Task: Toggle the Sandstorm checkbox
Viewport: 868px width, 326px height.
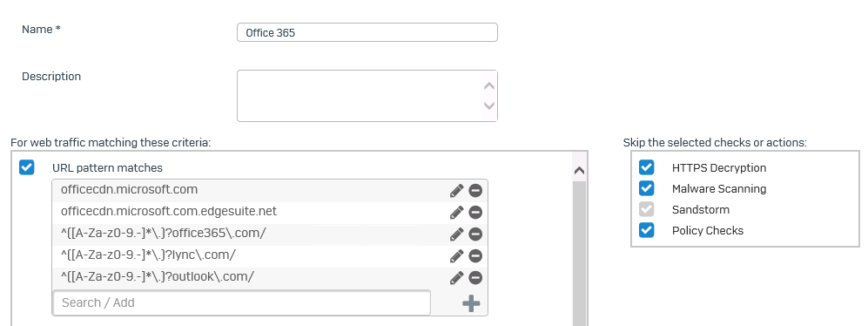Action: (x=647, y=209)
